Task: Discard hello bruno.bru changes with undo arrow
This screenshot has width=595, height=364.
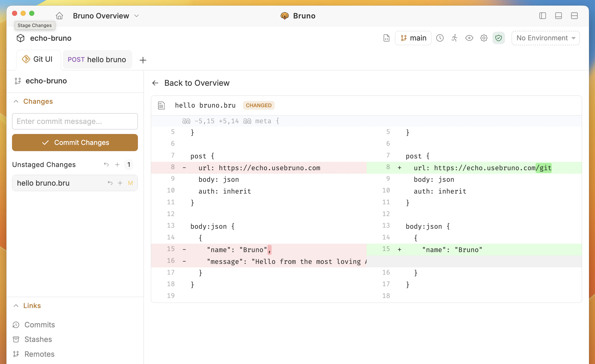Action: 110,183
